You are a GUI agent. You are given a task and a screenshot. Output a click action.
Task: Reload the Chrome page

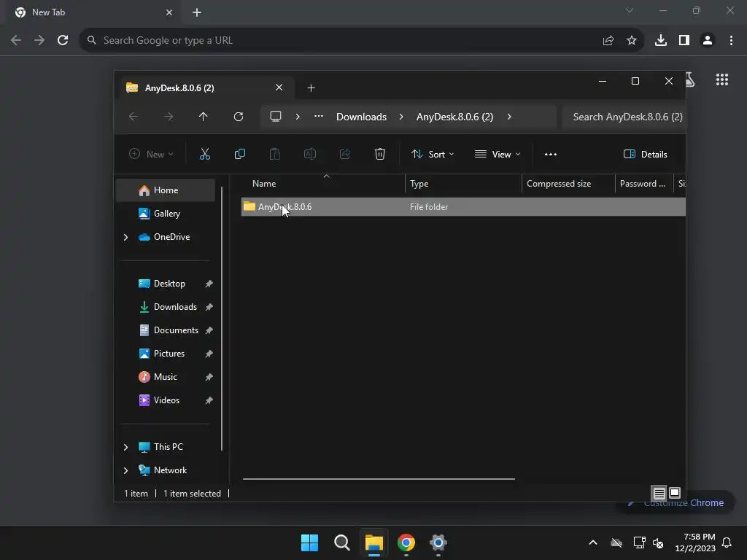point(63,40)
